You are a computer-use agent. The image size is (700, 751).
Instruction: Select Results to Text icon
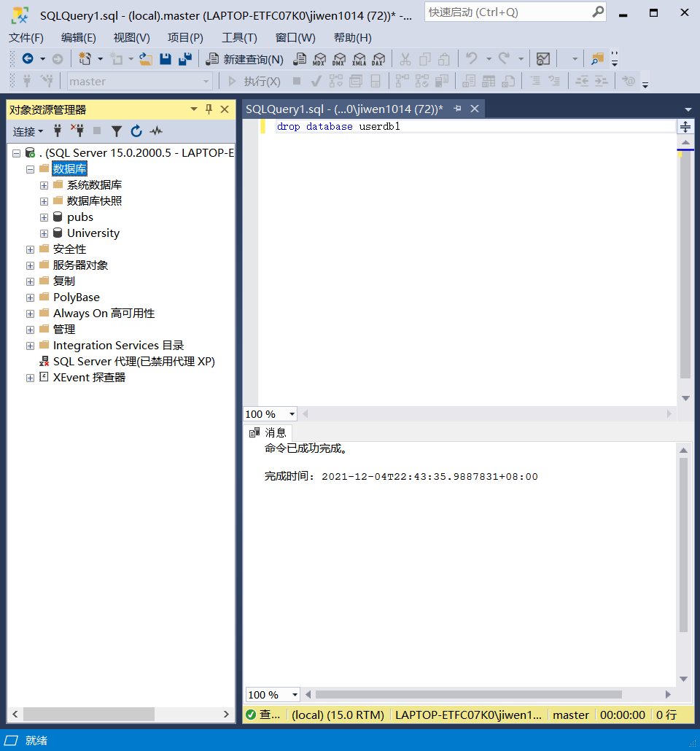click(469, 82)
